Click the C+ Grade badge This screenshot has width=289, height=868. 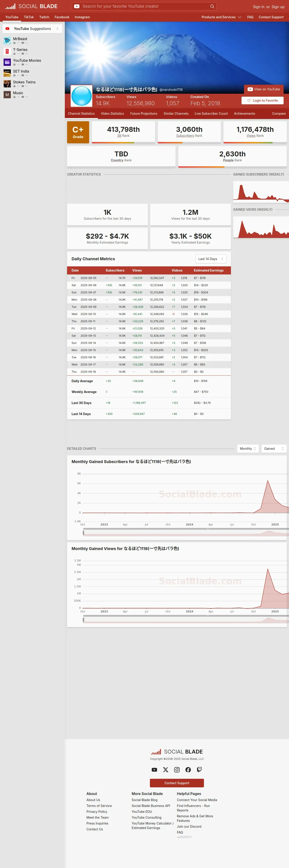(x=78, y=132)
